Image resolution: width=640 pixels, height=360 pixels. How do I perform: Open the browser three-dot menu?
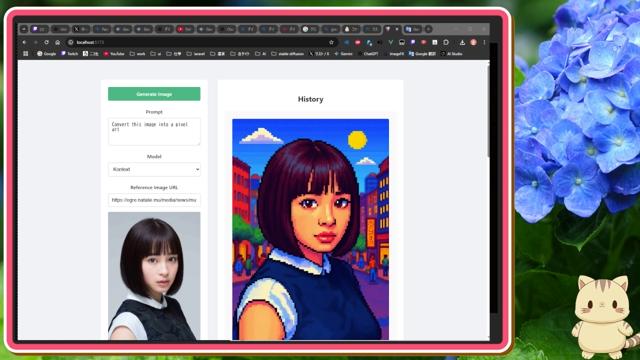click(x=484, y=42)
